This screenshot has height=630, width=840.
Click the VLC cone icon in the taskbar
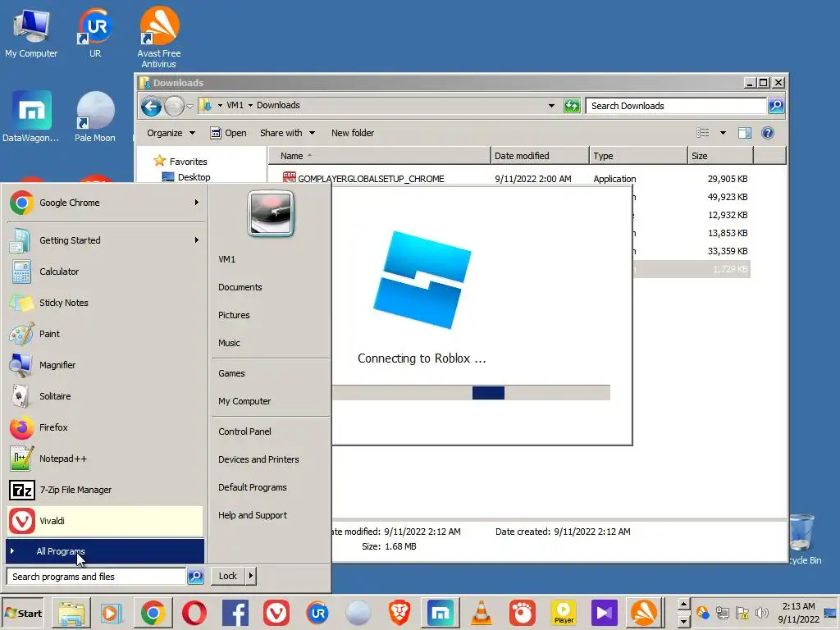point(481,613)
